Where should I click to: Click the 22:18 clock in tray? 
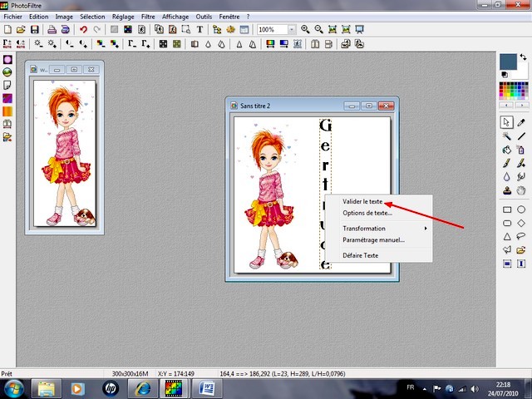pyautogui.click(x=503, y=385)
